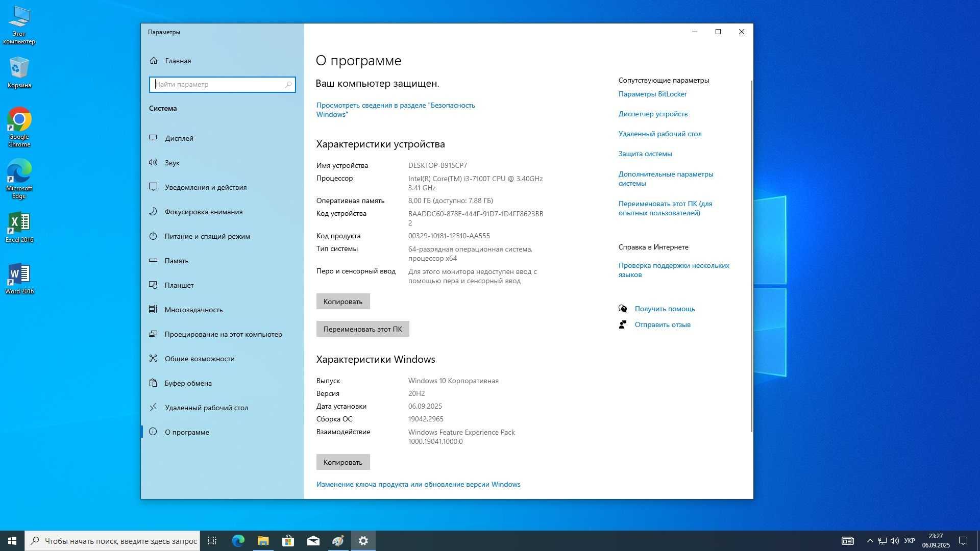Click Копировать under Windows specifications
980x551 pixels.
coord(343,462)
